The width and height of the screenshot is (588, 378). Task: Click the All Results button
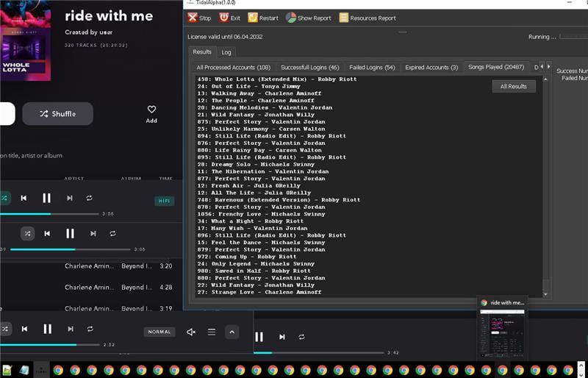coord(514,86)
